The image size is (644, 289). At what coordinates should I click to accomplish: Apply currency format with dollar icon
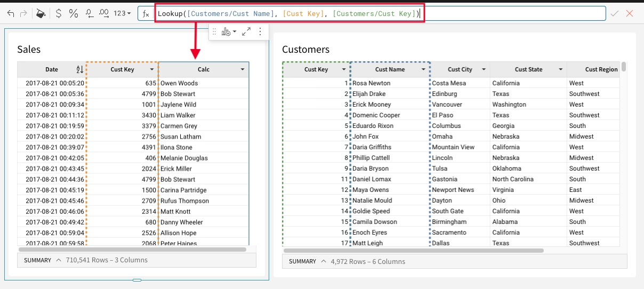tap(58, 13)
